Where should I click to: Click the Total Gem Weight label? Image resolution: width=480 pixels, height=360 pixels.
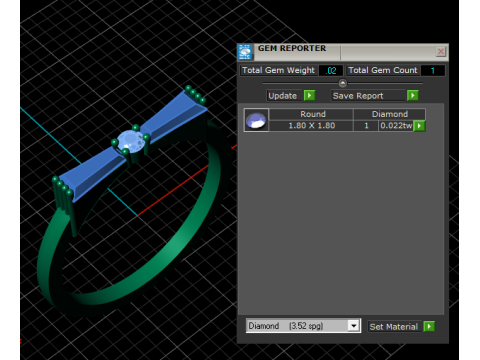point(278,70)
